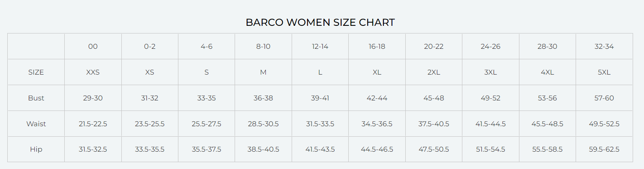Viewport: 644px width, 169px height.
Task: Select the 00 numeric size header
Action: [x=93, y=46]
